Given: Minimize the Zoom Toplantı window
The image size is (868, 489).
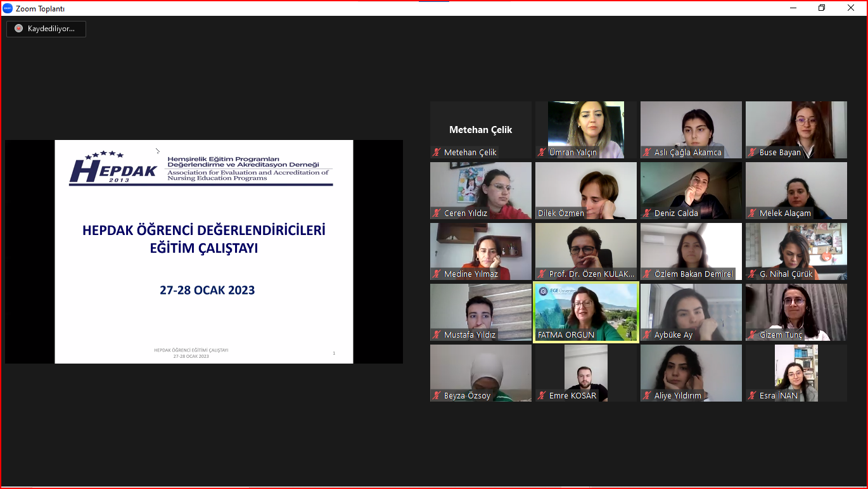Looking at the screenshot, I should 793,8.
